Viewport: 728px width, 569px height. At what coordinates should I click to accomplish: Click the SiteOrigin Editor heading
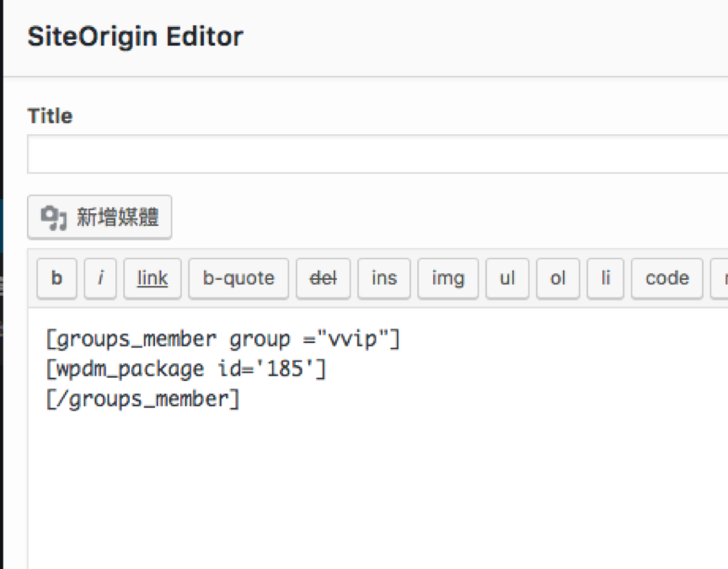135,37
